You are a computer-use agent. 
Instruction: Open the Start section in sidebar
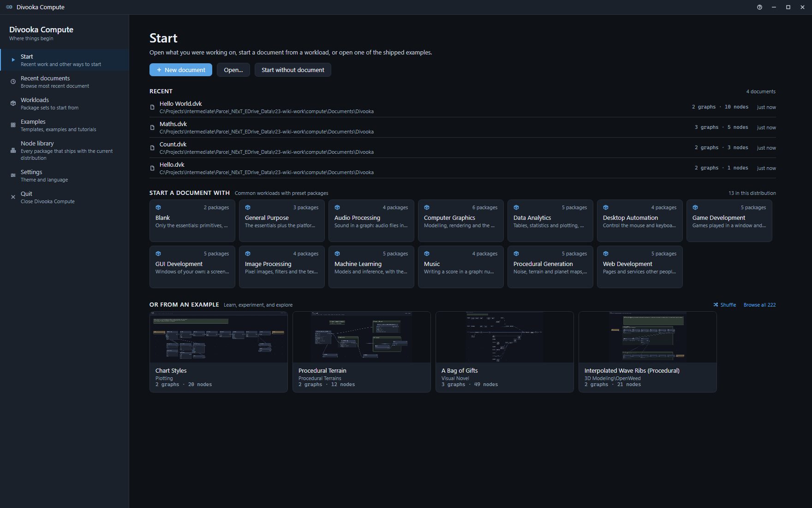pos(65,60)
